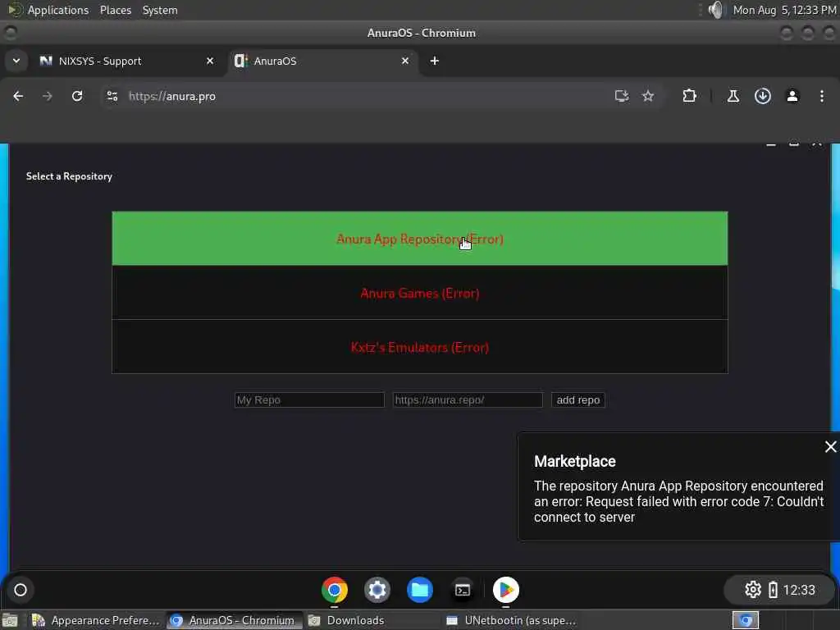Open Chromium three-dot menu

[822, 97]
